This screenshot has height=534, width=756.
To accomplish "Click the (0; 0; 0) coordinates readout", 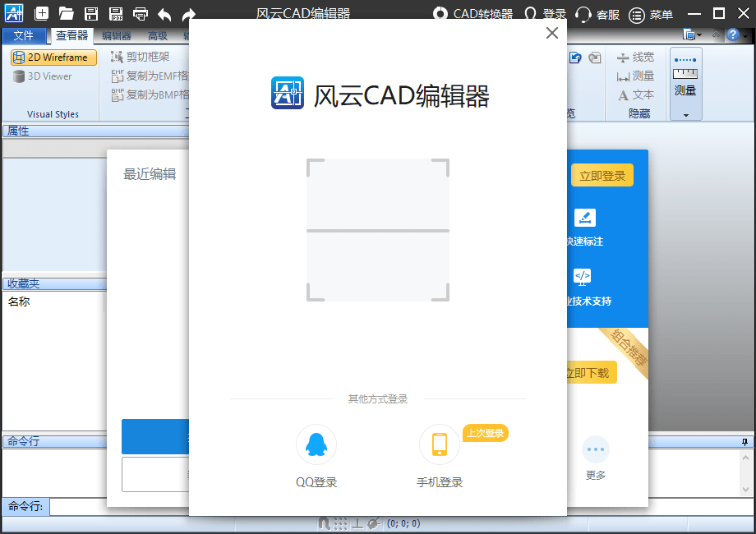I will tap(403, 523).
